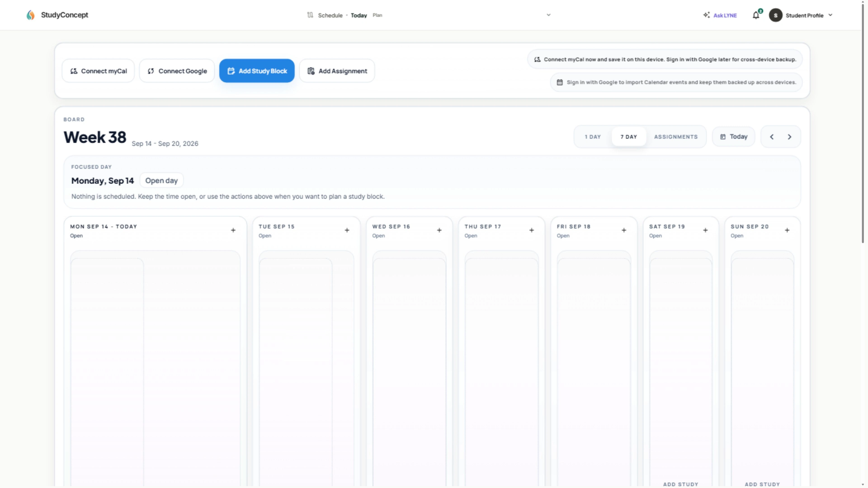This screenshot has height=488, width=868.
Task: Open Schedule in the header navigation
Action: click(330, 16)
